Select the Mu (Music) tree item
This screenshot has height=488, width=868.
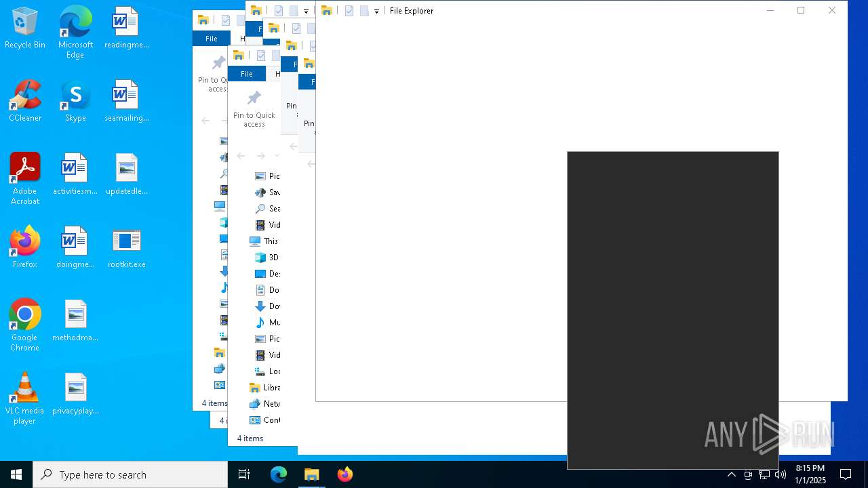point(267,323)
